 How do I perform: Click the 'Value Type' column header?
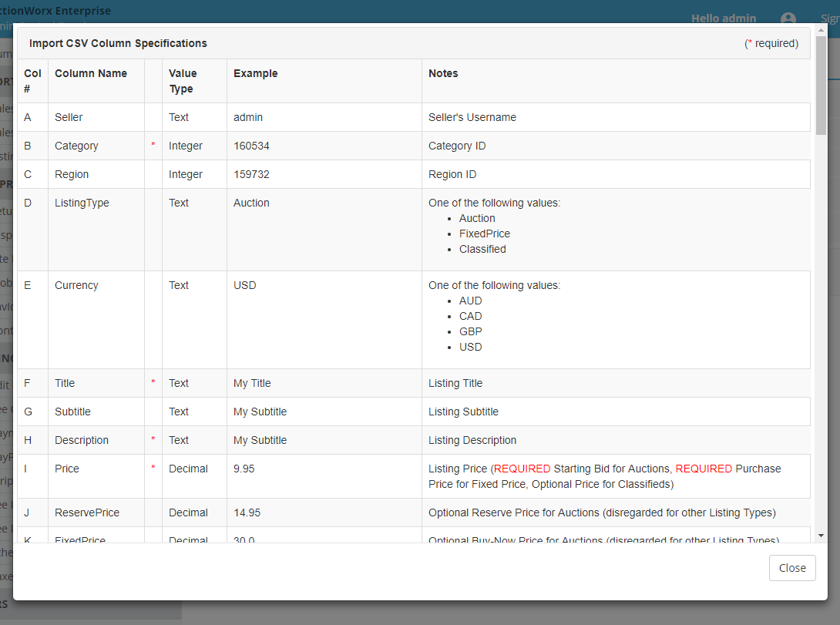(183, 81)
